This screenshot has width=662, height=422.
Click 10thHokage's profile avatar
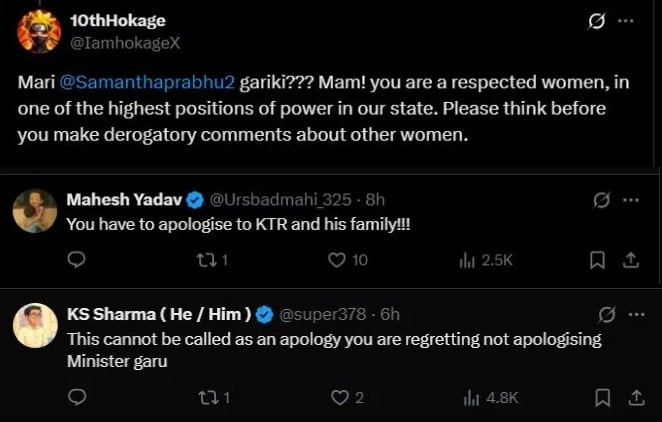[39, 31]
